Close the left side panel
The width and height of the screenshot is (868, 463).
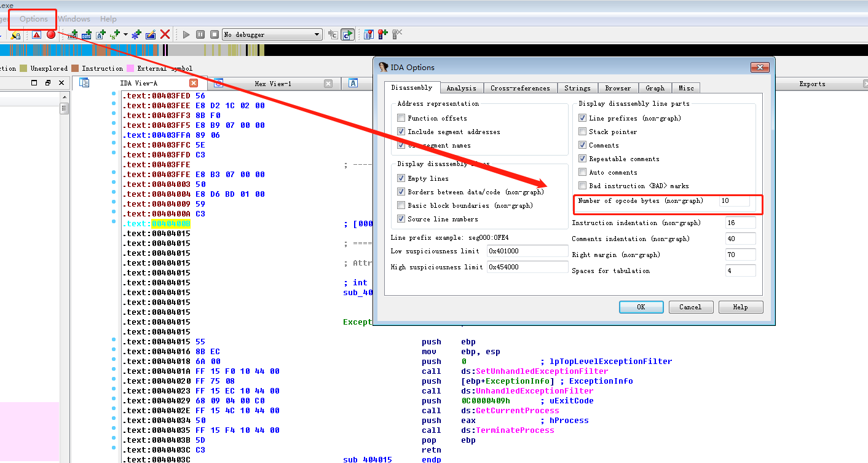61,83
